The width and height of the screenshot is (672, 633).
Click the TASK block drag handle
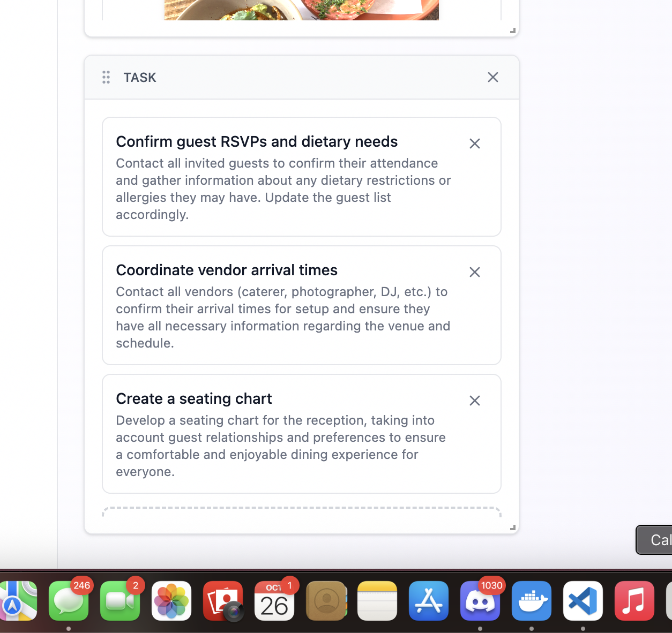(x=106, y=77)
